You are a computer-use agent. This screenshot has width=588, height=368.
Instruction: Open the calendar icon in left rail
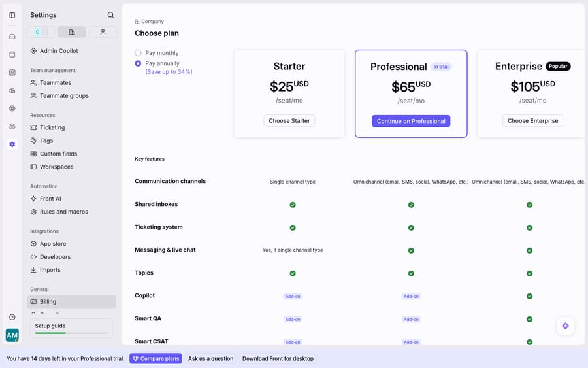pyautogui.click(x=12, y=54)
